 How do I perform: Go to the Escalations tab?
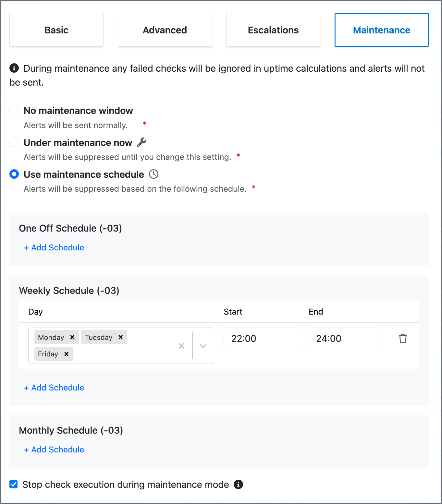(x=273, y=30)
